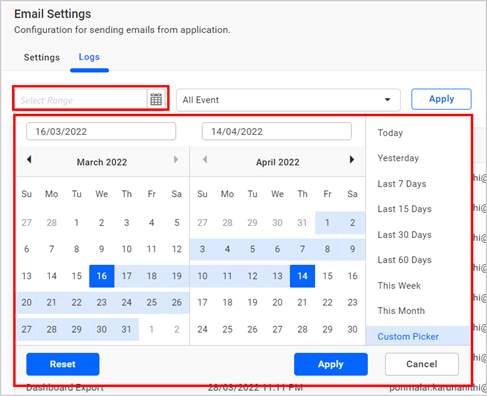This screenshot has height=396, width=487.
Task: Pick March 5 in the calendar
Action: (x=177, y=223)
